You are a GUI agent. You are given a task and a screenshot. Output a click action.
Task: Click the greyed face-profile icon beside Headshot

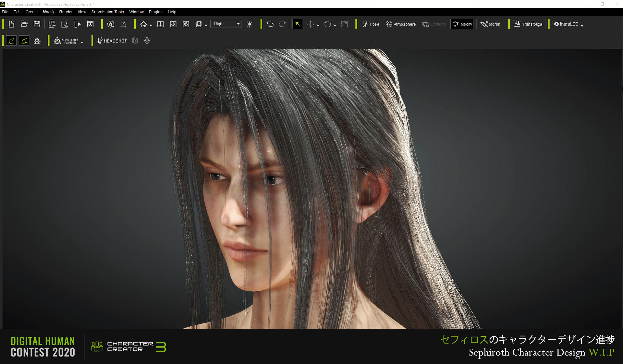click(135, 41)
